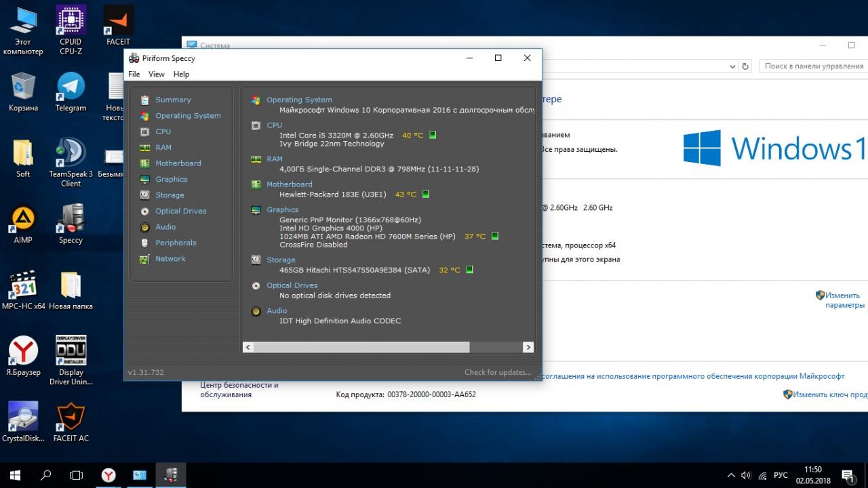Open the File menu in Speccy

point(134,75)
